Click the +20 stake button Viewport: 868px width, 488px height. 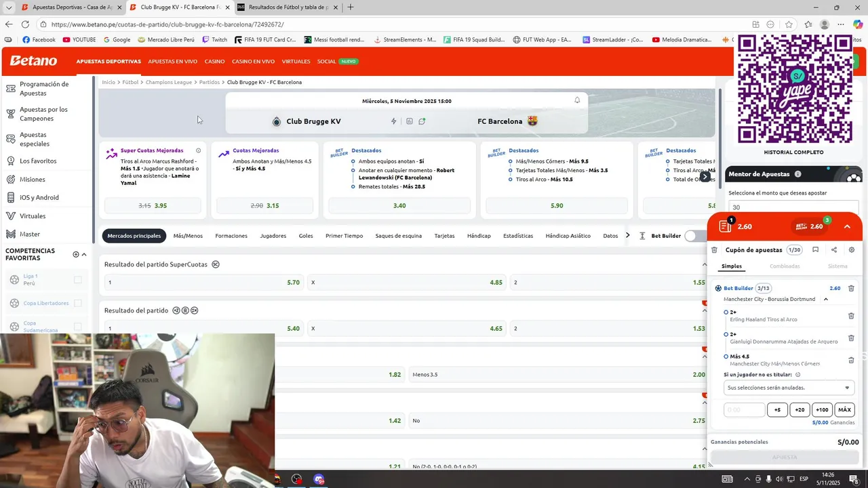pos(800,410)
